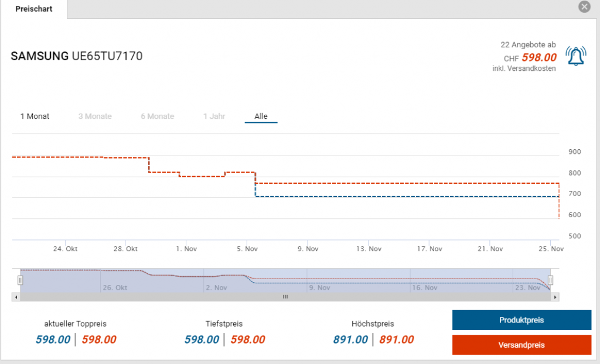Click the price alert bell icon

[575, 56]
